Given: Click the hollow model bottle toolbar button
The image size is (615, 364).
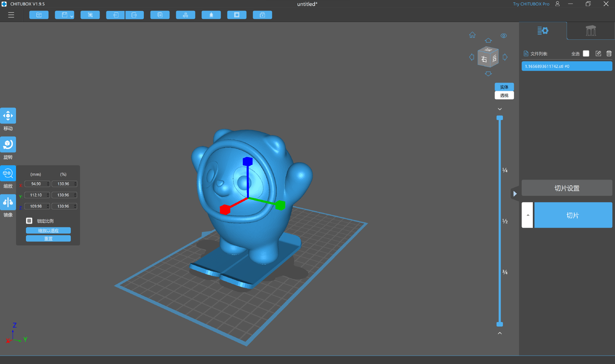Looking at the screenshot, I should coord(211,15).
